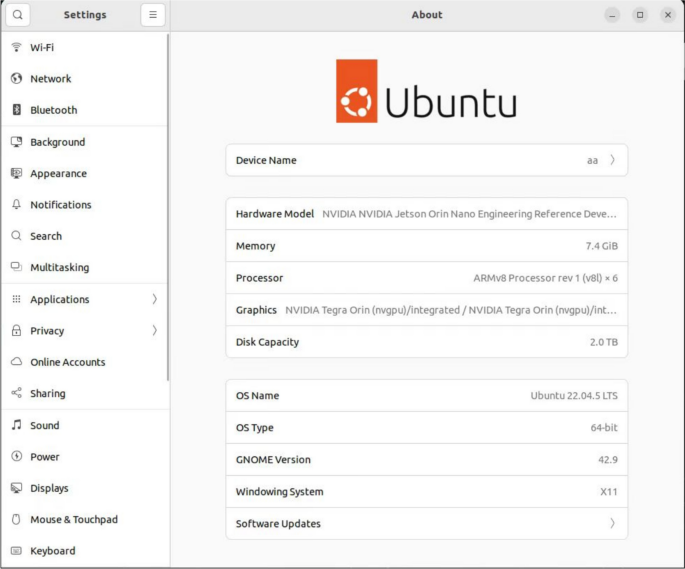Viewport: 685px width, 569px height.
Task: Select Mouse & Touchpad settings
Action: pyautogui.click(x=73, y=520)
